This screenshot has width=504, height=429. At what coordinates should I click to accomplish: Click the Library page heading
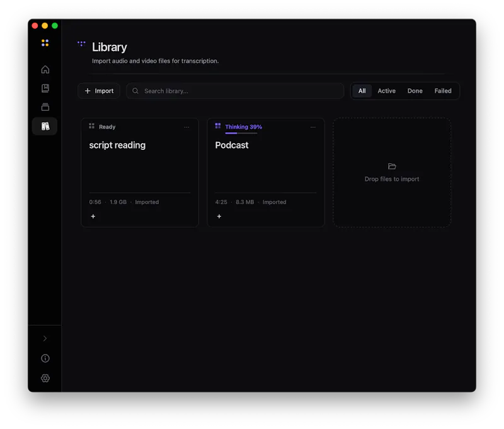[109, 47]
